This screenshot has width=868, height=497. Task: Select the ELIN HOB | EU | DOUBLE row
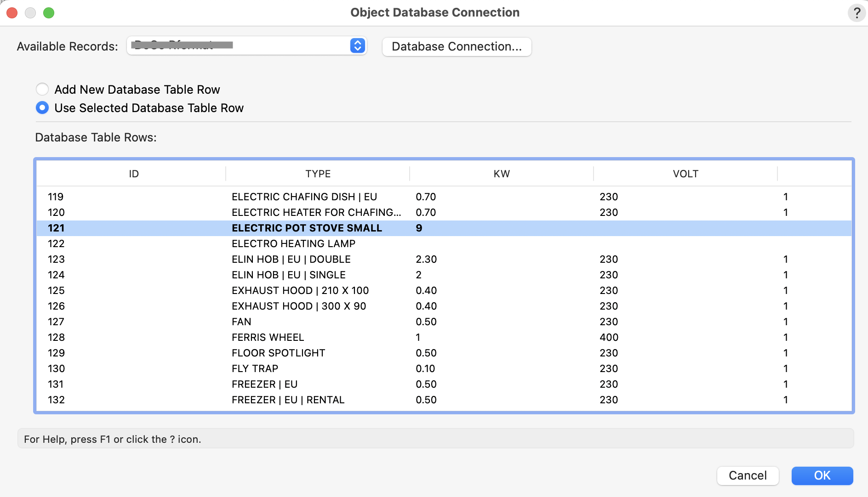[291, 259]
